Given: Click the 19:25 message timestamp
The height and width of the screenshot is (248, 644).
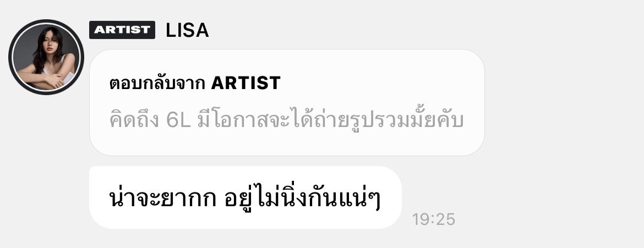Looking at the screenshot, I should (434, 219).
